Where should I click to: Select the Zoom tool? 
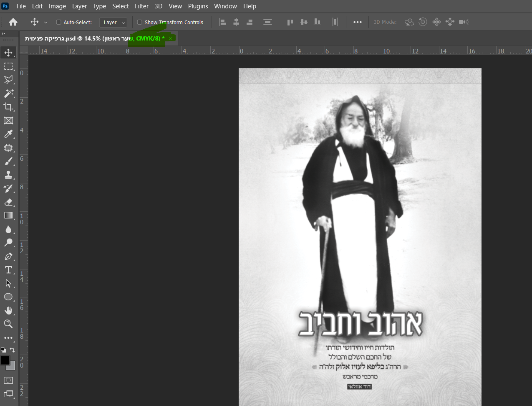(9, 324)
